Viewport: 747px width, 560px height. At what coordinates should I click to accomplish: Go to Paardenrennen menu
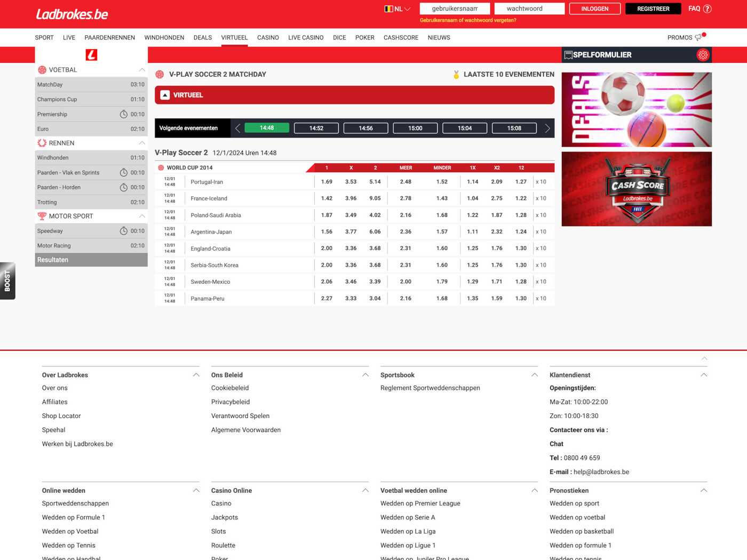[x=110, y=37]
